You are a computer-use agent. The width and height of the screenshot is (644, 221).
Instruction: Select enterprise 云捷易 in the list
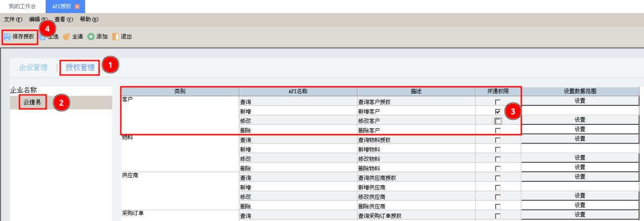click(x=32, y=103)
